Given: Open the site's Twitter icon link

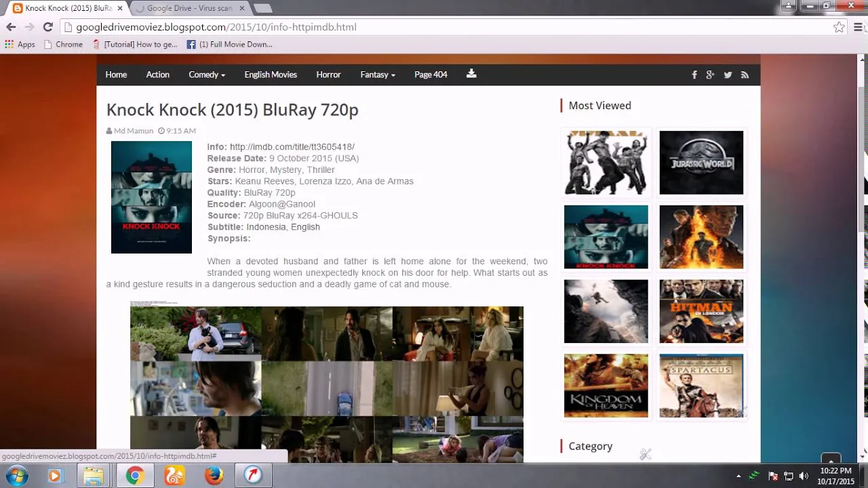Looking at the screenshot, I should (728, 75).
